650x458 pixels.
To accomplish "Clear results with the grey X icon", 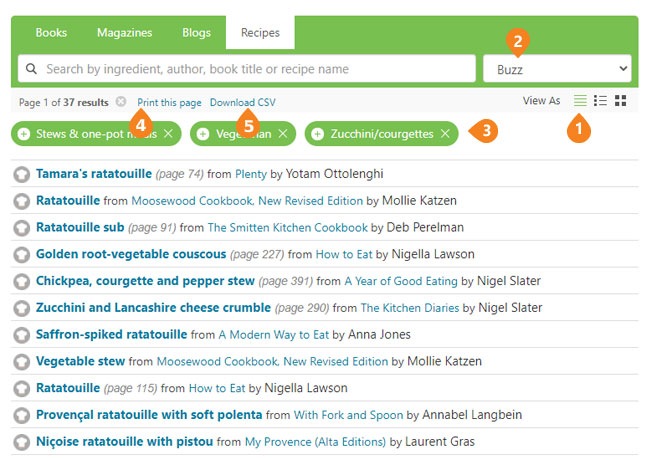I will click(x=121, y=102).
